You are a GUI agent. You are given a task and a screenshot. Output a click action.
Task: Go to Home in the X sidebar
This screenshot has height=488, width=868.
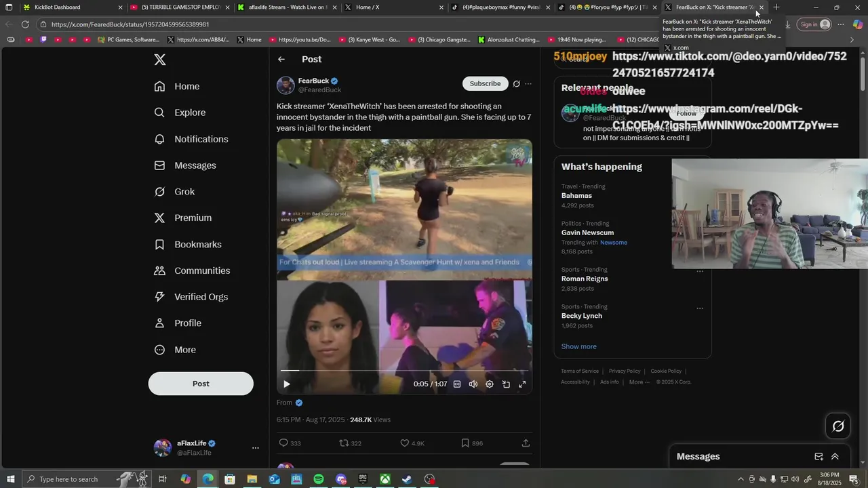177,86
